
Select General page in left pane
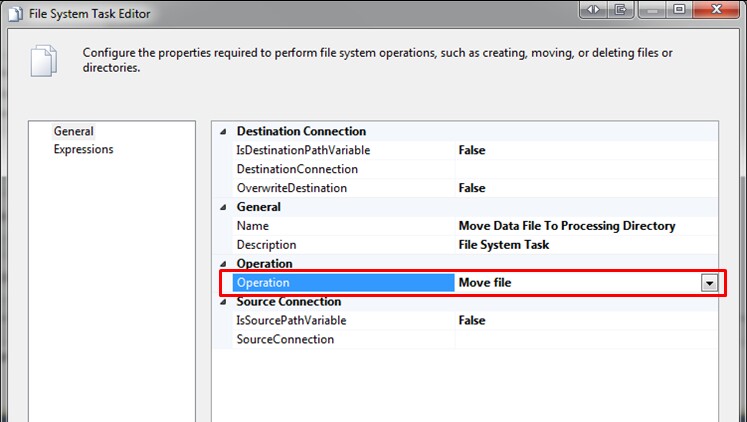click(x=73, y=131)
